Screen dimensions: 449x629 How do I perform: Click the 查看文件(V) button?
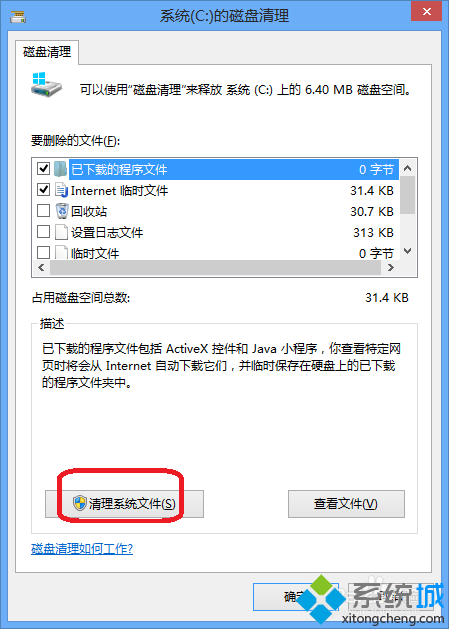(346, 504)
